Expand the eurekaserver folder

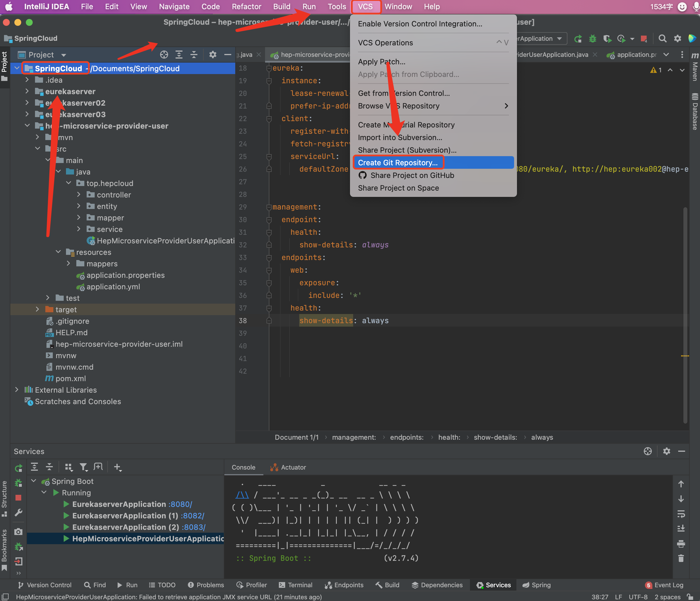pos(27,91)
